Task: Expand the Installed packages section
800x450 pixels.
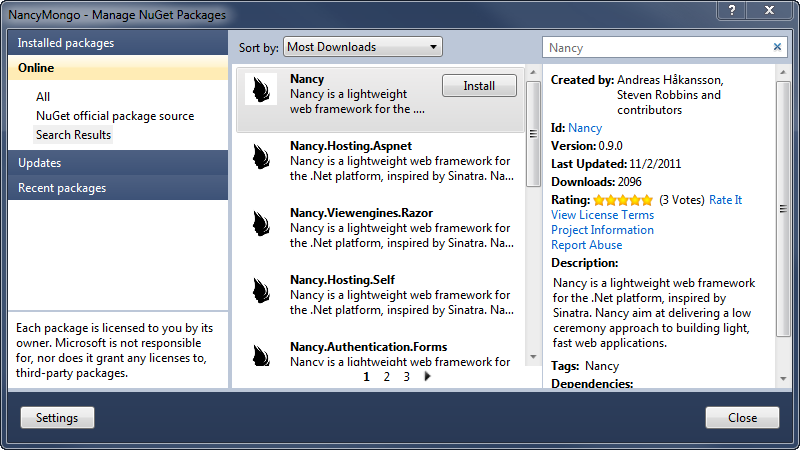Action: (118, 43)
